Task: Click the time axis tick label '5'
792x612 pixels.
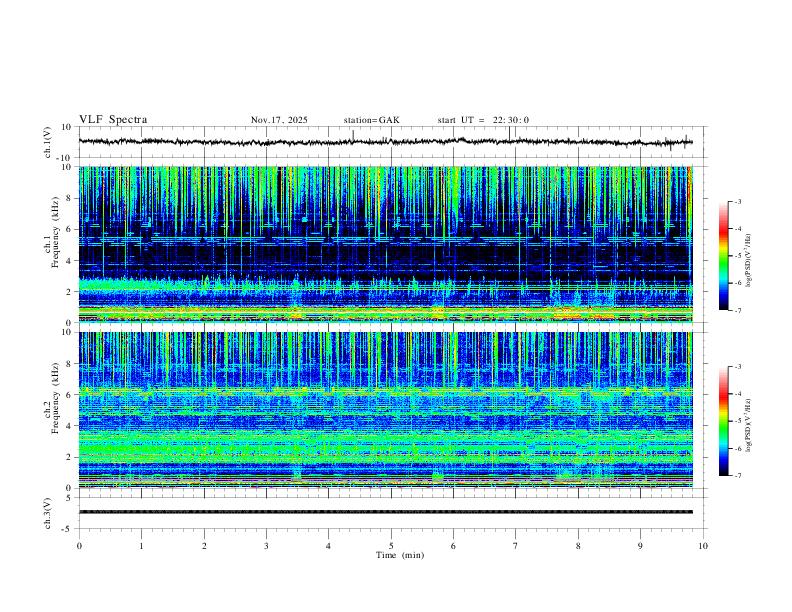Action: tap(391, 546)
